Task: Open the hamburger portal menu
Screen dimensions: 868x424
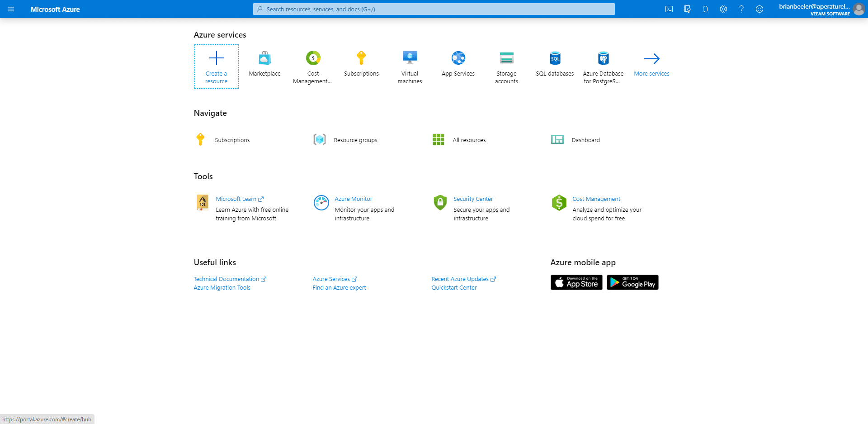Action: [x=11, y=9]
